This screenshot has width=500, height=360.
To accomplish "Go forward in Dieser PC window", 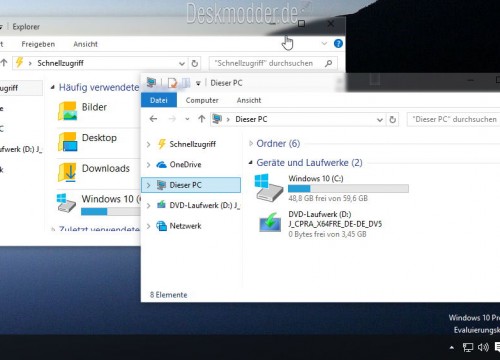I will [x=172, y=119].
